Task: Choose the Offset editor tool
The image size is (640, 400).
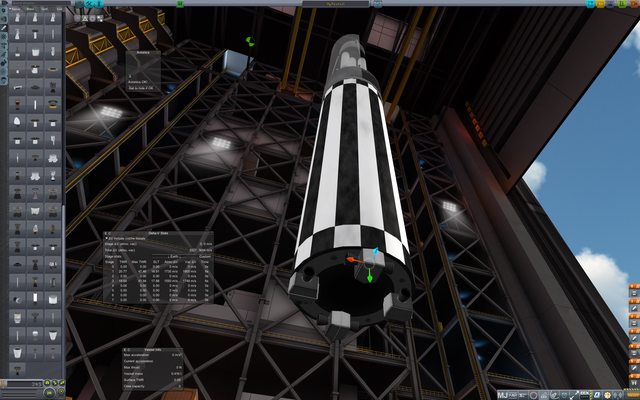Action: click(x=84, y=18)
